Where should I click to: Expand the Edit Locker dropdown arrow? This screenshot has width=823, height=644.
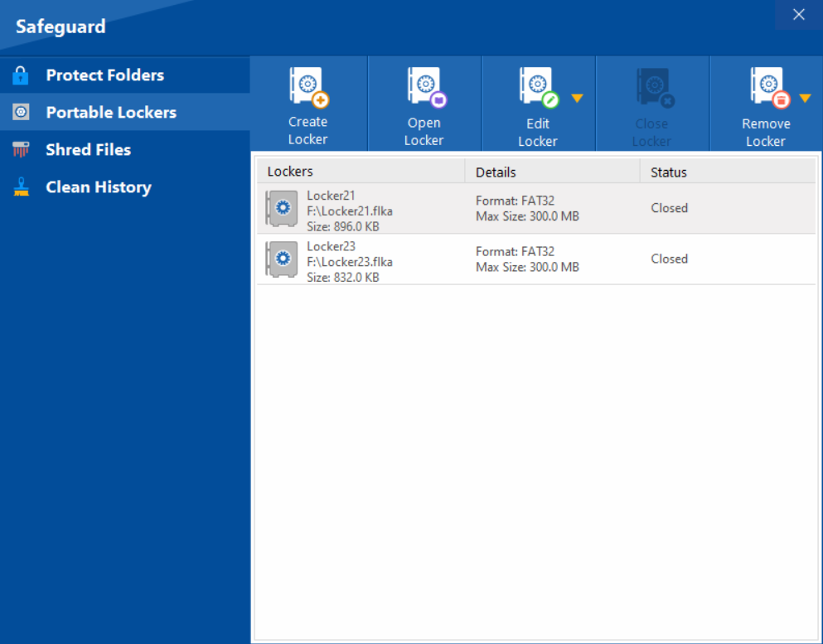(x=578, y=98)
